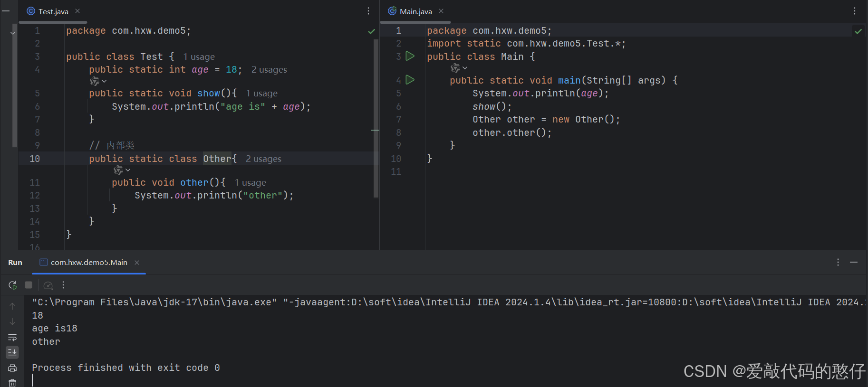This screenshot has width=868, height=387.
Task: Click console output line '18'
Action: (38, 316)
